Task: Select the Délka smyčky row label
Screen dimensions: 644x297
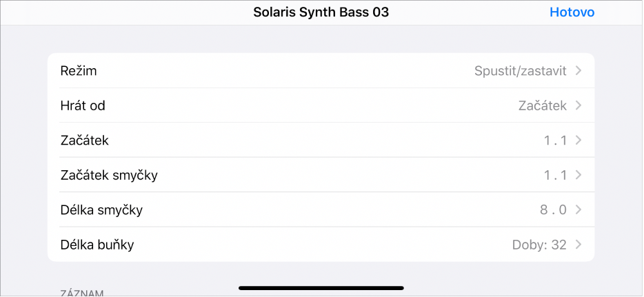Action: point(101,209)
